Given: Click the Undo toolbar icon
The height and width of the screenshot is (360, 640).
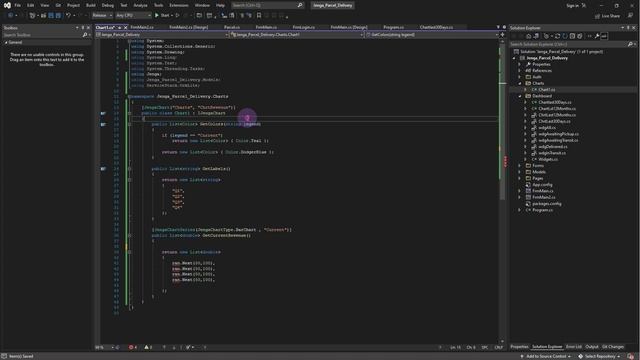Looking at the screenshot, I should pyautogui.click(x=68, y=16).
